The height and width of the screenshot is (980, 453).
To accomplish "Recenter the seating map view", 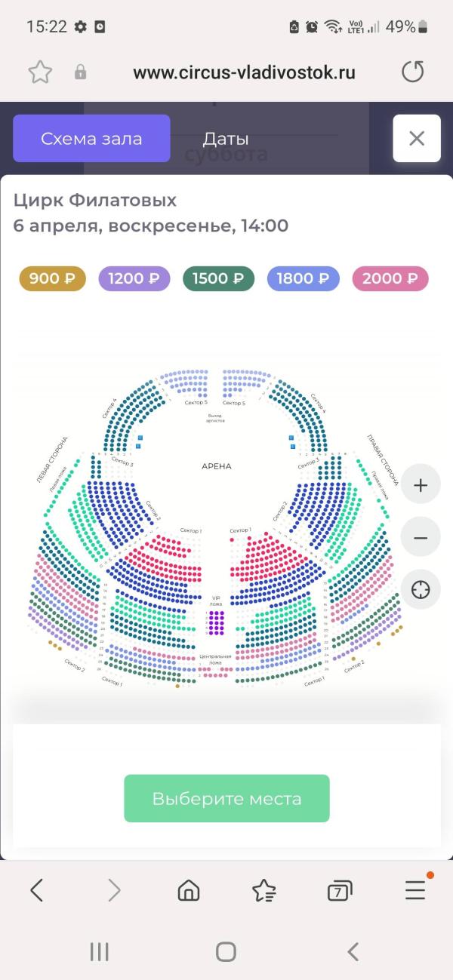I will click(421, 589).
